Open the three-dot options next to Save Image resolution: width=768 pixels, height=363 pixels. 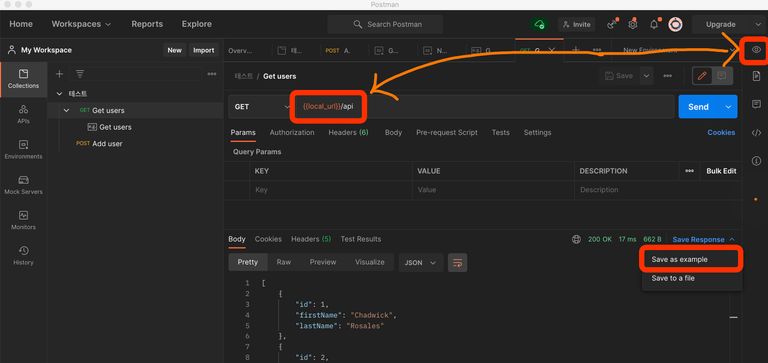click(667, 76)
